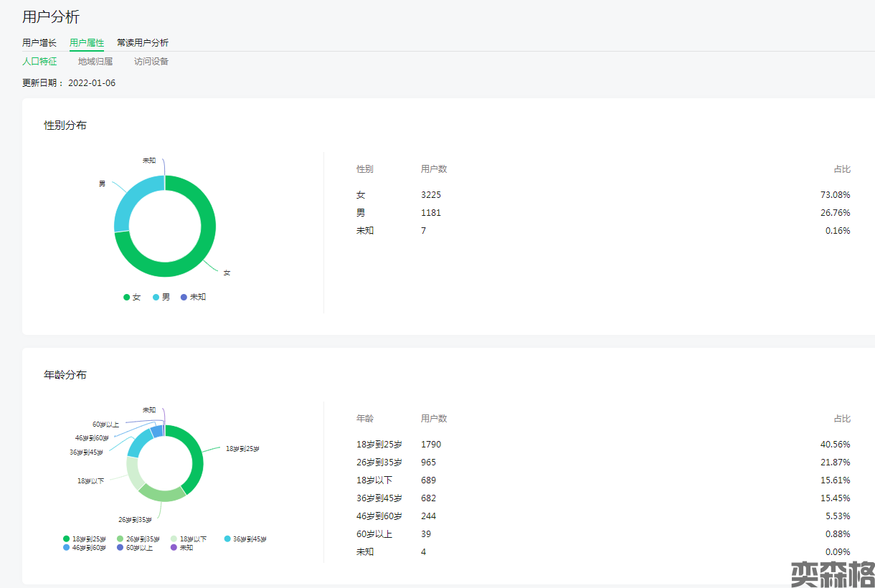Screen dimensions: 875x588
Task: Open the 地域归属 sub-tab
Action: [95, 62]
